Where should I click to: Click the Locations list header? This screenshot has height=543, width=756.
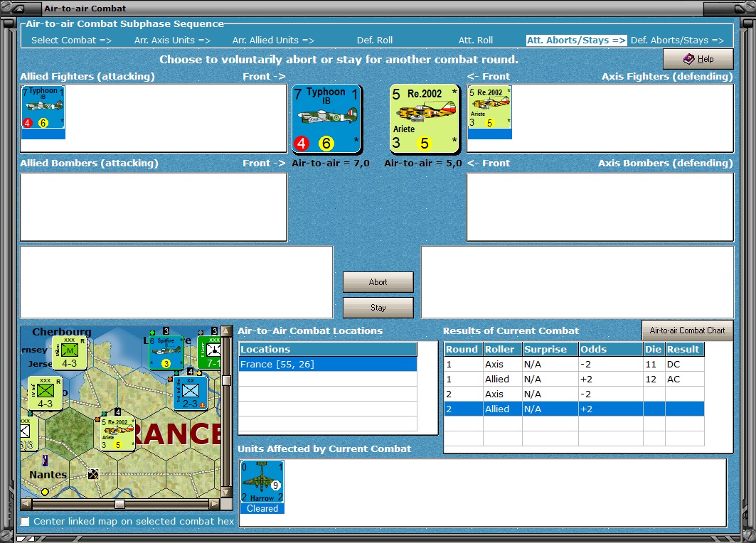point(328,349)
